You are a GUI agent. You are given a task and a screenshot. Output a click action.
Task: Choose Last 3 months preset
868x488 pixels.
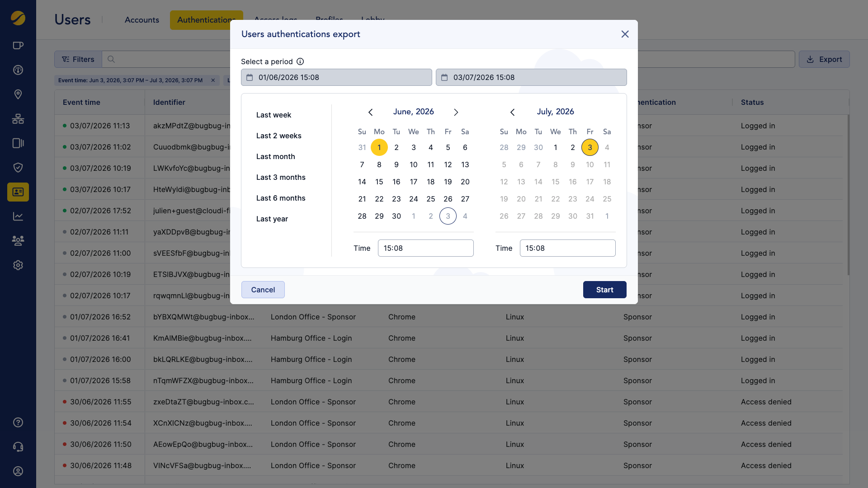click(x=281, y=177)
